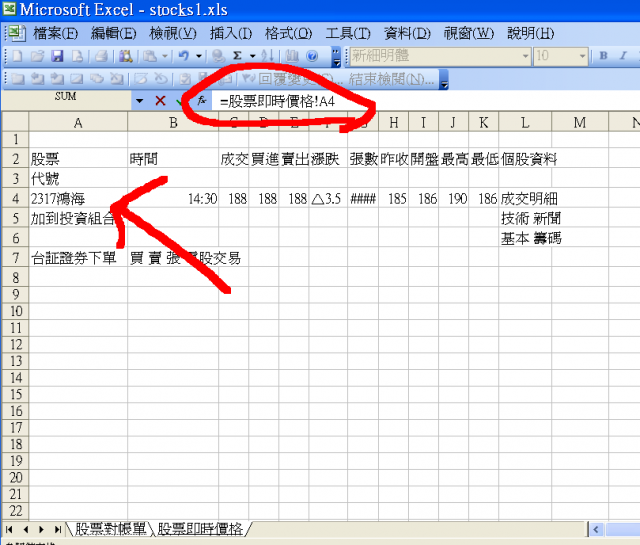Open the Undo history dropdown arrow

tap(199, 56)
